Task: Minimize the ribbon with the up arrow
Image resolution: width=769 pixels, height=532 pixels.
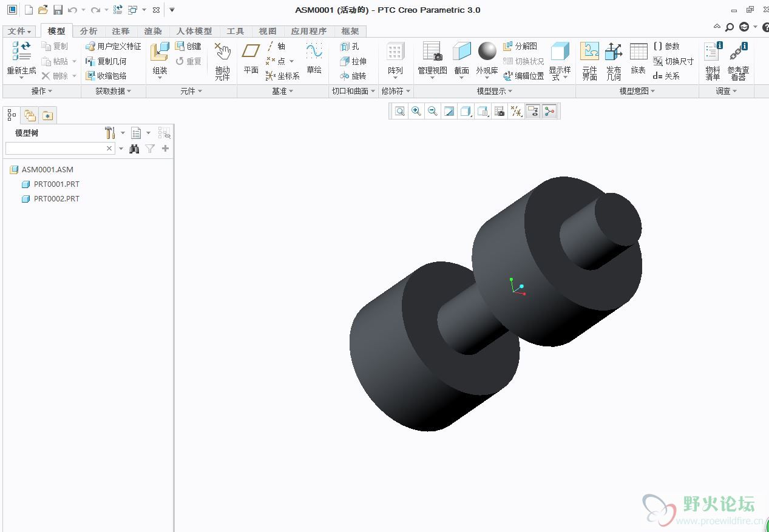Action: tap(717, 27)
